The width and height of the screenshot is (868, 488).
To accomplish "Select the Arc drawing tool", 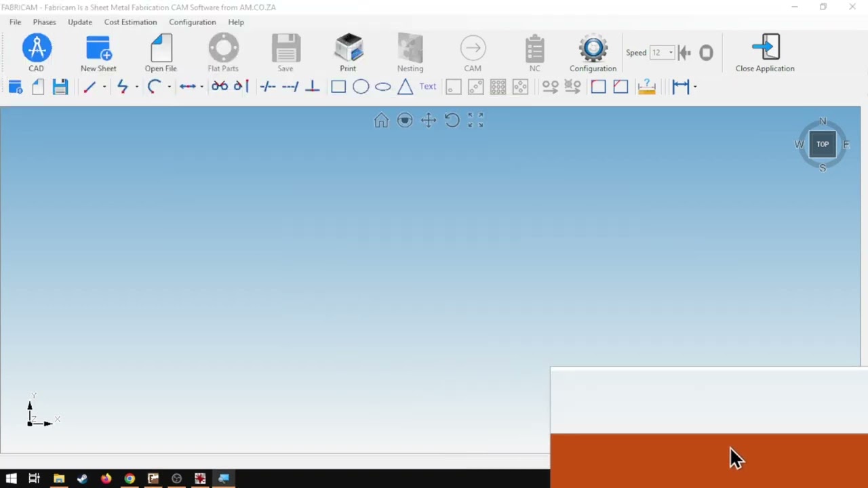I will pos(155,87).
